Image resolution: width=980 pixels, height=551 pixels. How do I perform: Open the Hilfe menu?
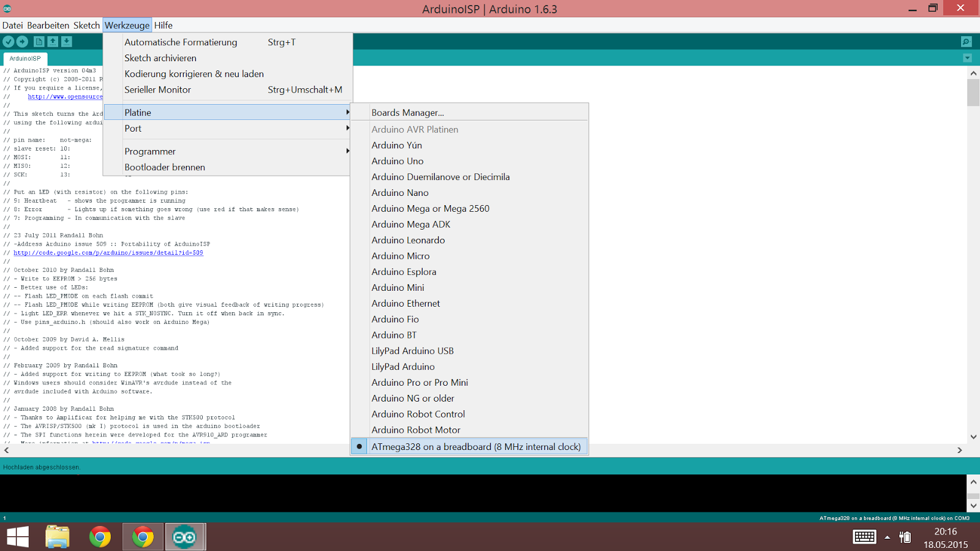163,25
